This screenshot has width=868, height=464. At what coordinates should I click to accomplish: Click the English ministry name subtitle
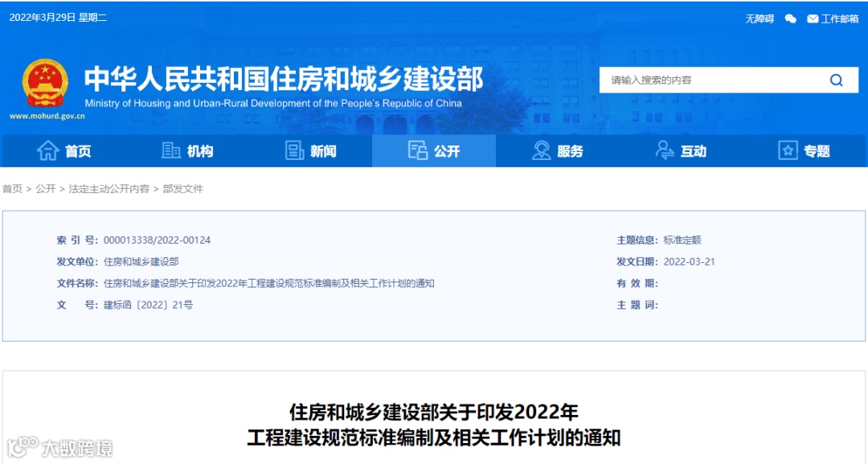[273, 104]
